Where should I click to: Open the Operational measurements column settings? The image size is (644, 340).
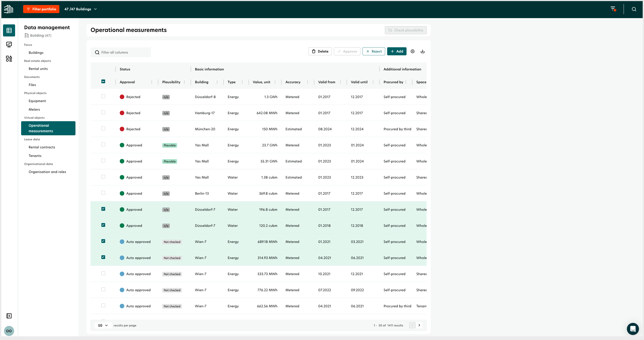412,51
